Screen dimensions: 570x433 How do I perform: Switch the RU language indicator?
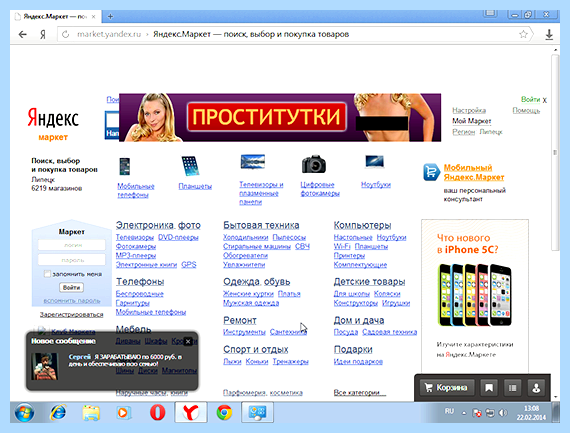(449, 411)
